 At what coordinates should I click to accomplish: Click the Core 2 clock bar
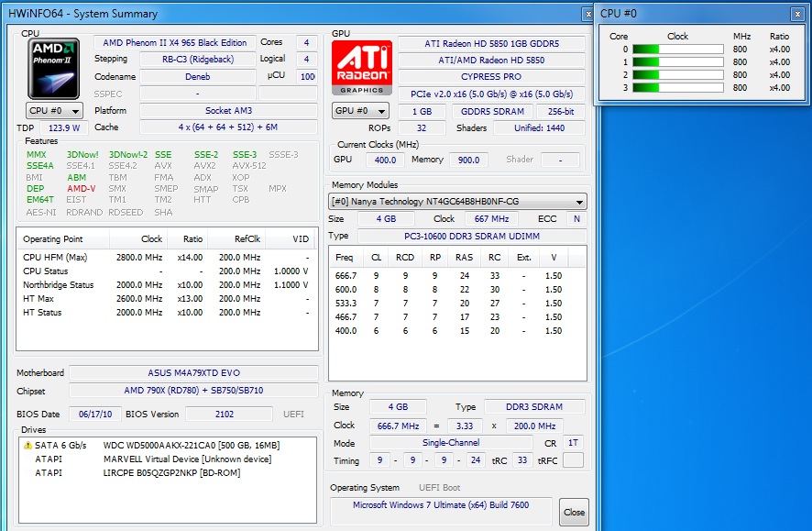tap(678, 74)
